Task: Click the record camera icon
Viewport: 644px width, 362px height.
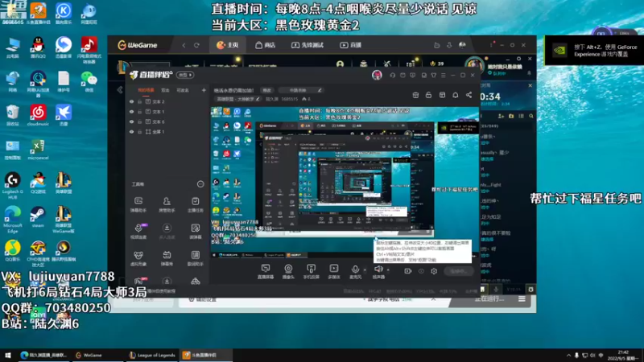Action: coord(408,271)
